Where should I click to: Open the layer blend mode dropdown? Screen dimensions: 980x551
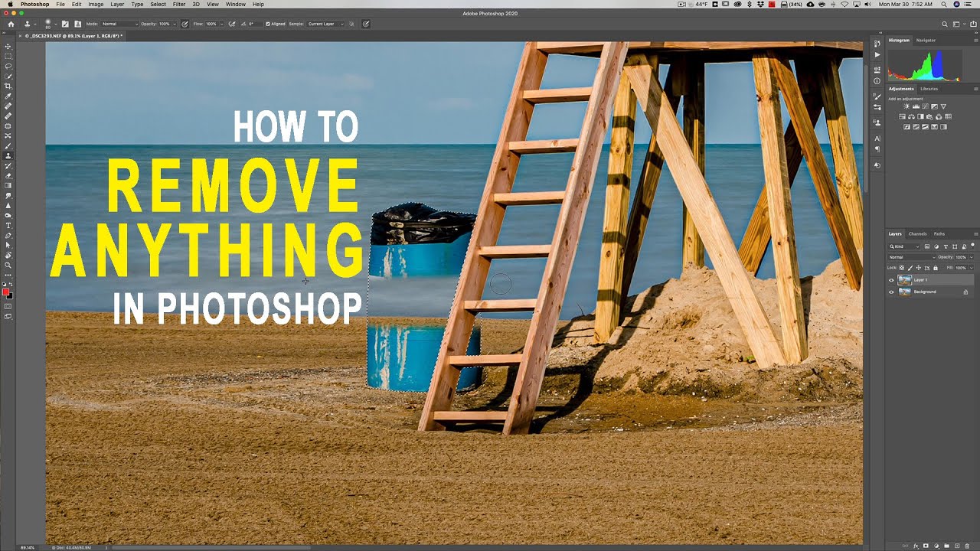pyautogui.click(x=911, y=257)
